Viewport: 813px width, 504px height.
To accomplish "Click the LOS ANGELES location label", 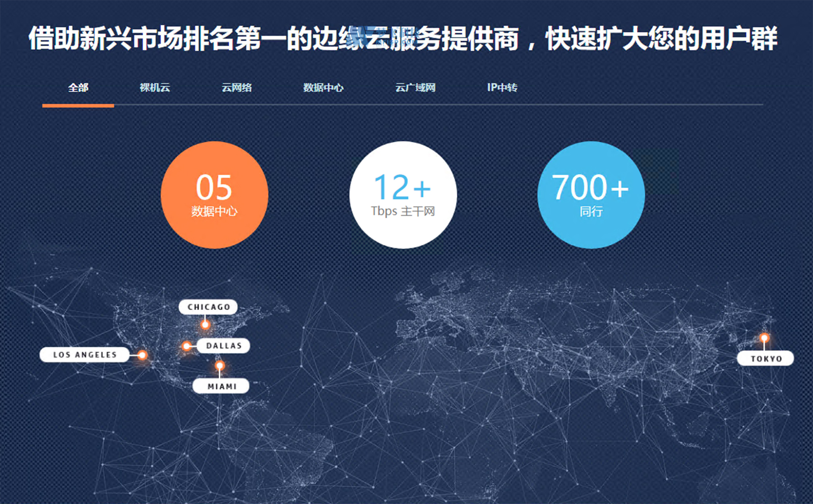I will click(x=85, y=354).
